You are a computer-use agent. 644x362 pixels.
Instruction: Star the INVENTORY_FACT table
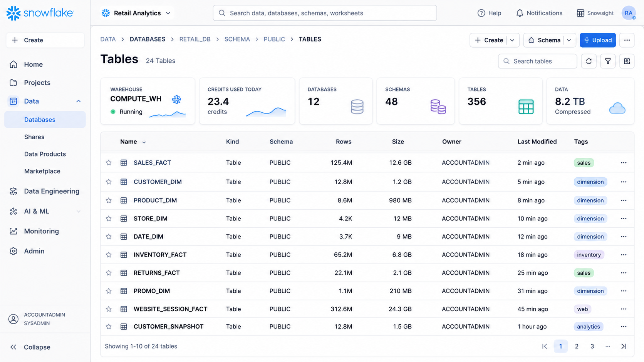pyautogui.click(x=109, y=255)
